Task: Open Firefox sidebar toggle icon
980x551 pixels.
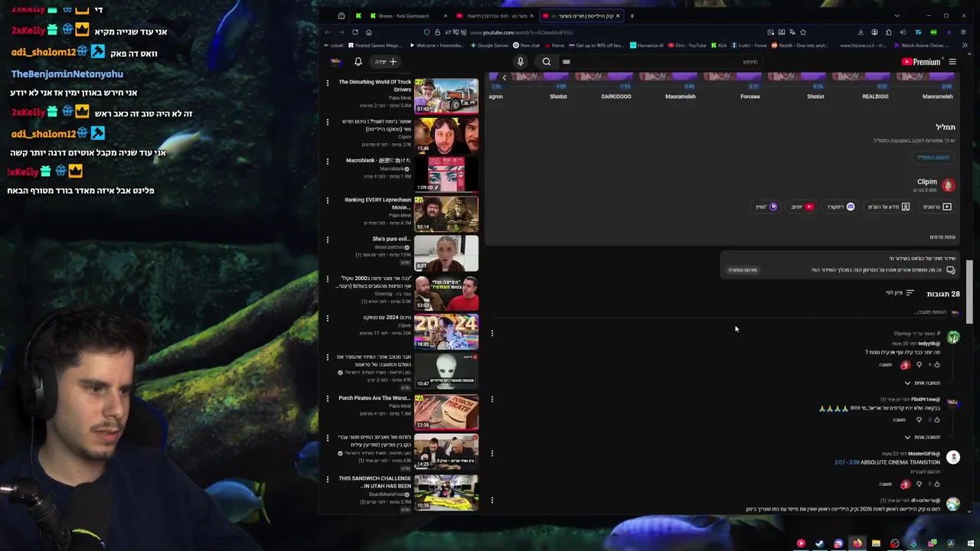Action: pos(341,15)
